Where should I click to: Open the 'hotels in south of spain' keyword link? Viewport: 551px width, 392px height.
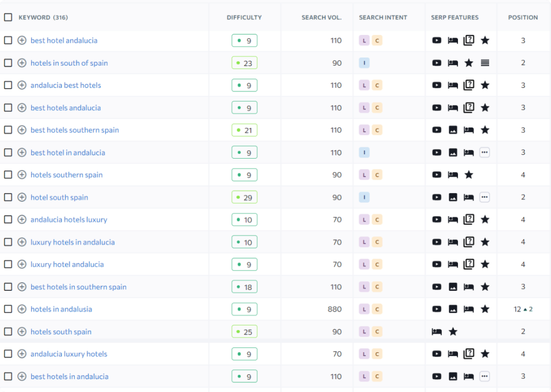point(69,63)
